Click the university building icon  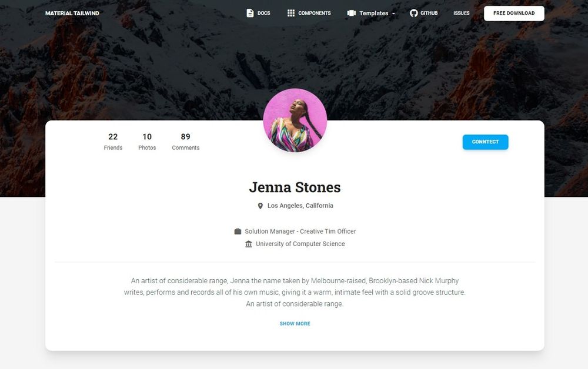[249, 244]
